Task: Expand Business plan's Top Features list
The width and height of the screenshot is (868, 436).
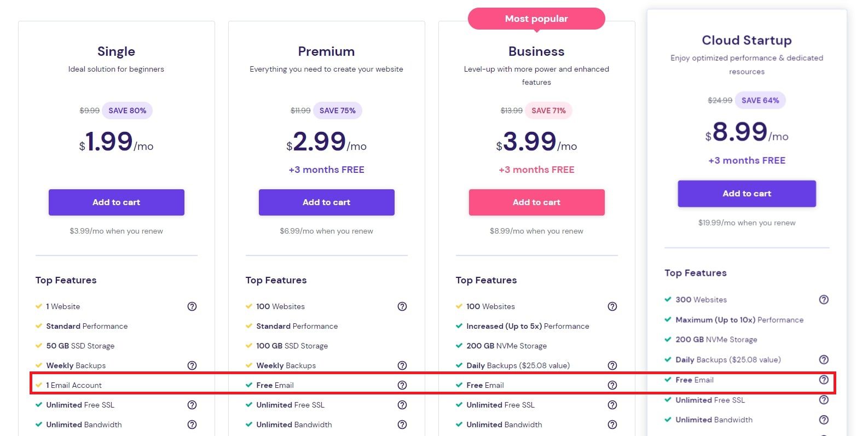Action: point(486,280)
